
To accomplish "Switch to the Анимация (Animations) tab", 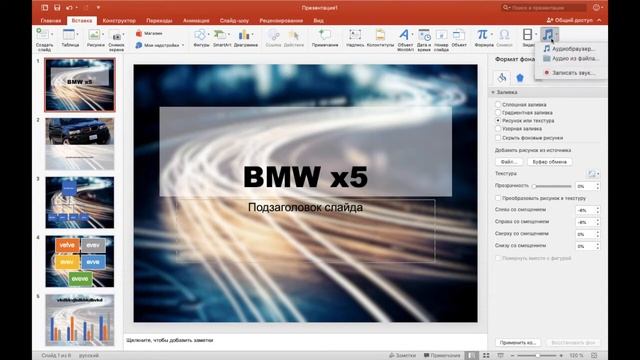I will click(196, 20).
